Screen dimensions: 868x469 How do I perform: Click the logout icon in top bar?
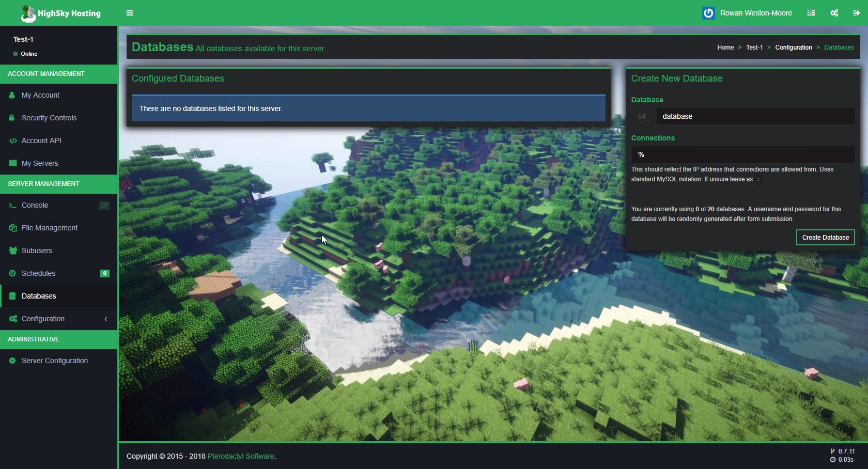(857, 13)
